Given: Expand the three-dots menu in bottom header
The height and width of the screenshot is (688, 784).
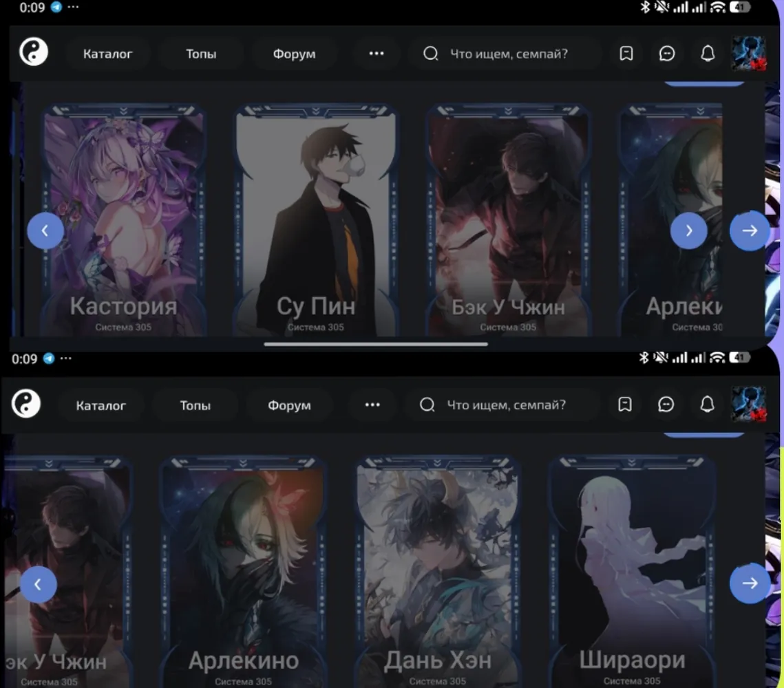Looking at the screenshot, I should [x=372, y=405].
